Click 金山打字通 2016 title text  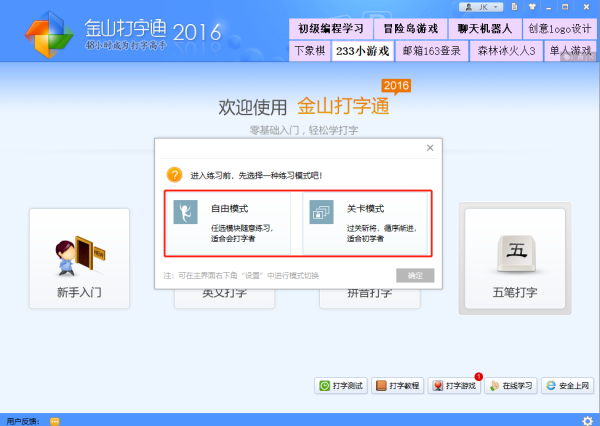pyautogui.click(x=153, y=30)
